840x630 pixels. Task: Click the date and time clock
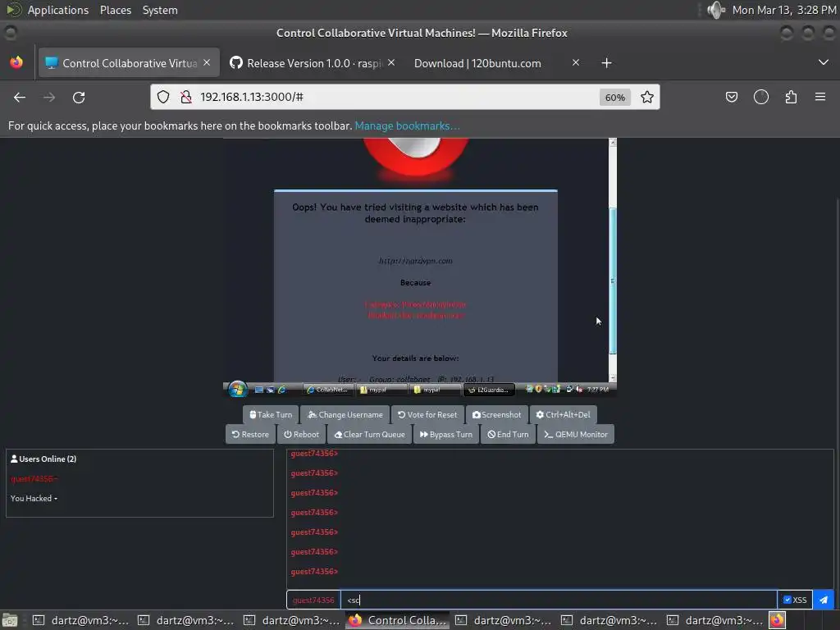(783, 10)
